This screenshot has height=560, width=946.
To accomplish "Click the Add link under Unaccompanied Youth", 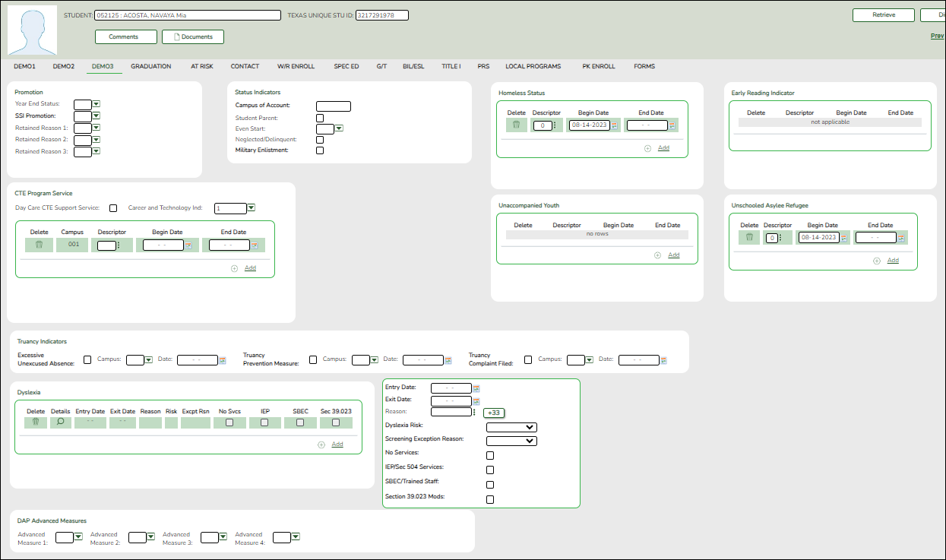I will (674, 255).
